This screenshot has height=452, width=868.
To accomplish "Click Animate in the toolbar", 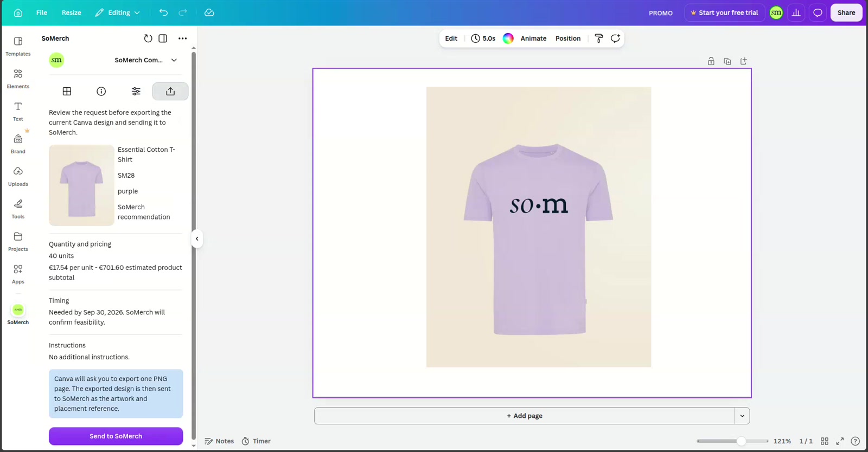I will [533, 38].
